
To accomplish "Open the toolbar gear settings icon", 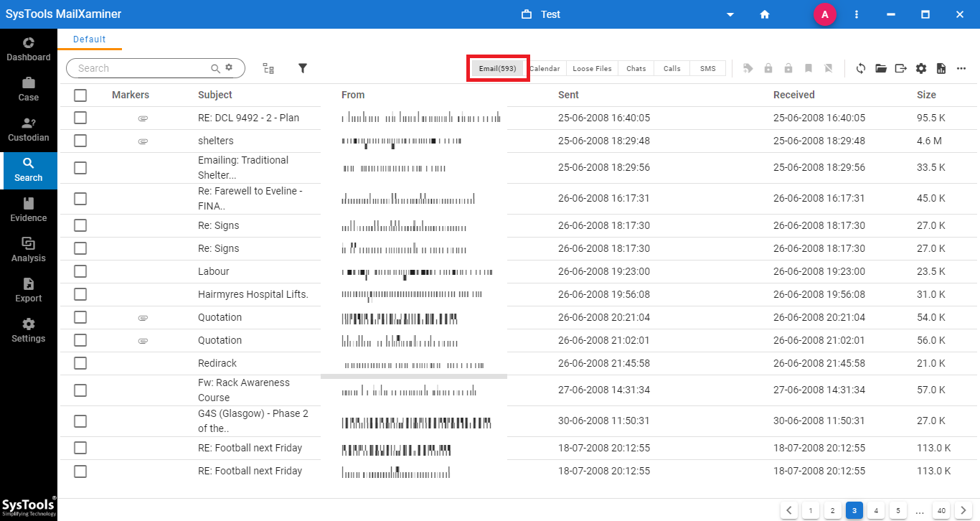I will [x=921, y=68].
